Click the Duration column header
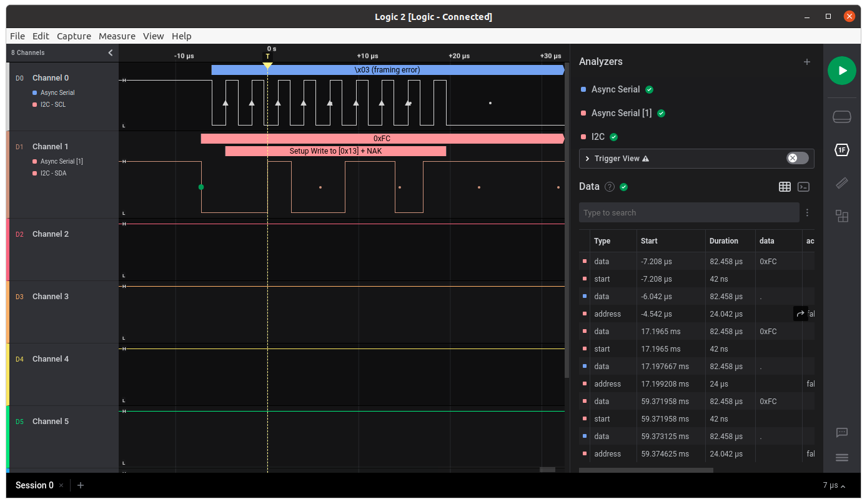 (724, 241)
